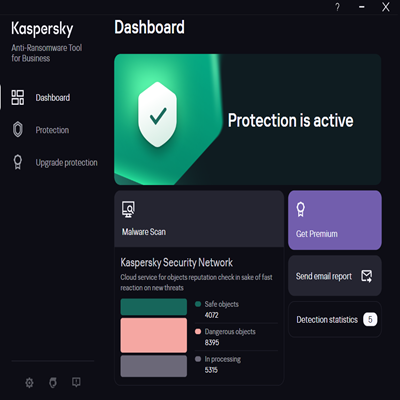Click the envelope icon on Send email report
400x400 pixels.
coord(367,276)
